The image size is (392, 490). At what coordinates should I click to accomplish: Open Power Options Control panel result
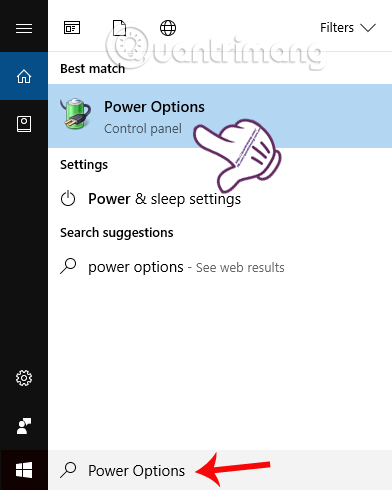[x=220, y=116]
